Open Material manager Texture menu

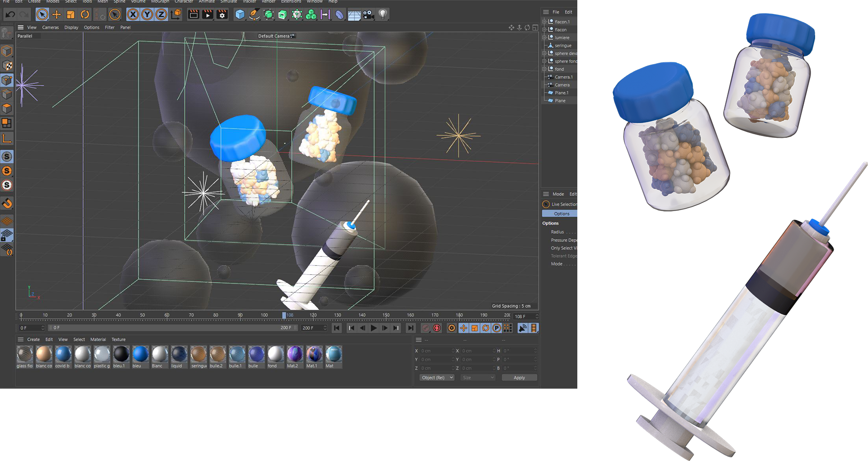118,339
